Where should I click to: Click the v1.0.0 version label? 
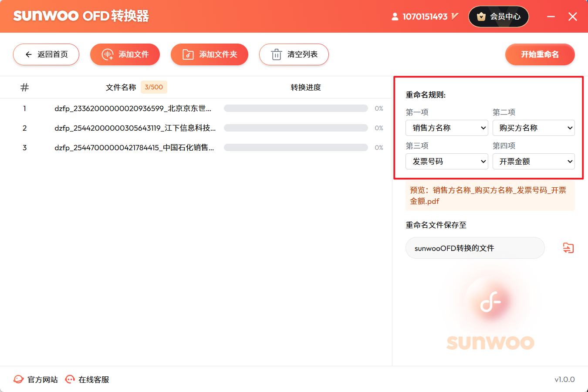(564, 379)
